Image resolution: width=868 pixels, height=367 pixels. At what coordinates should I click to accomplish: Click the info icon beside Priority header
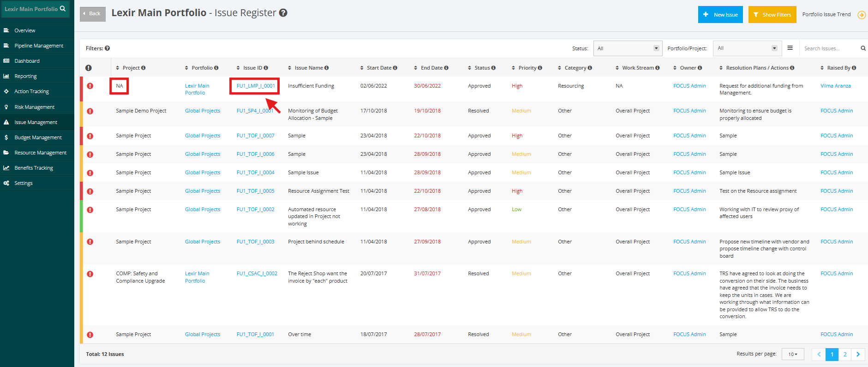coord(540,68)
